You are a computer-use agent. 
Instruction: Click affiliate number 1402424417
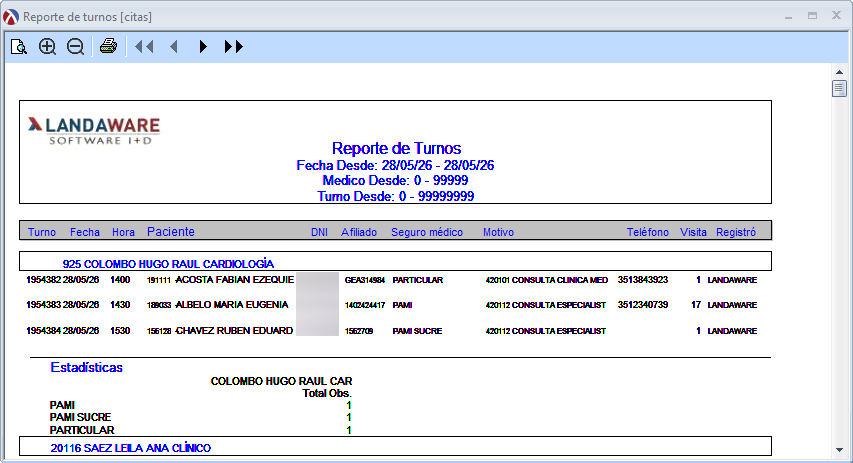tap(365, 305)
